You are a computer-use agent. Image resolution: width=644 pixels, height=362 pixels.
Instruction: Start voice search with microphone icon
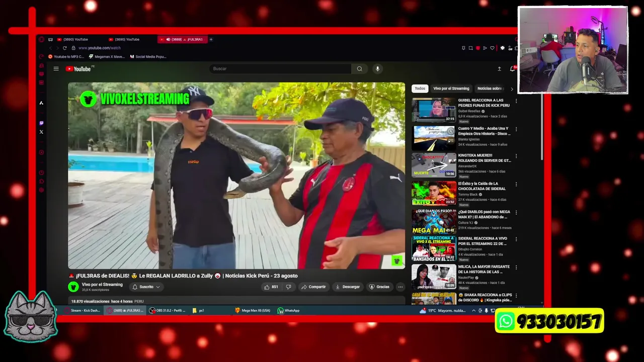pyautogui.click(x=377, y=69)
